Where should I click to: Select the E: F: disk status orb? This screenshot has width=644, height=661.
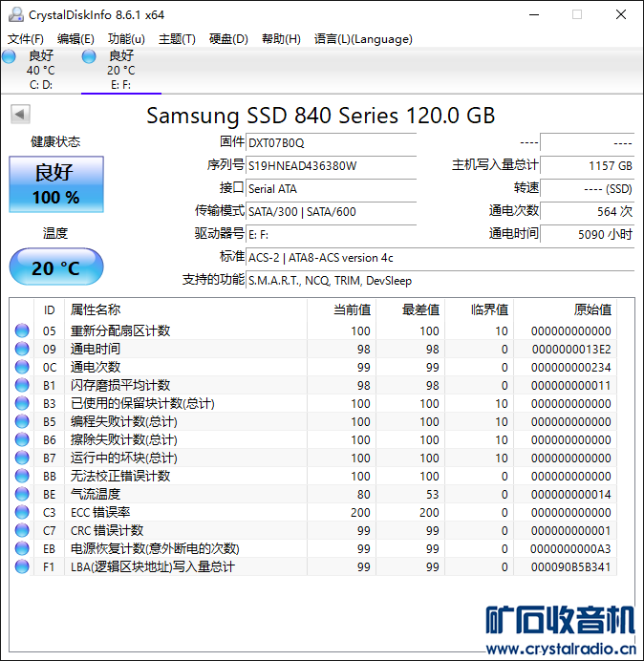tap(89, 56)
